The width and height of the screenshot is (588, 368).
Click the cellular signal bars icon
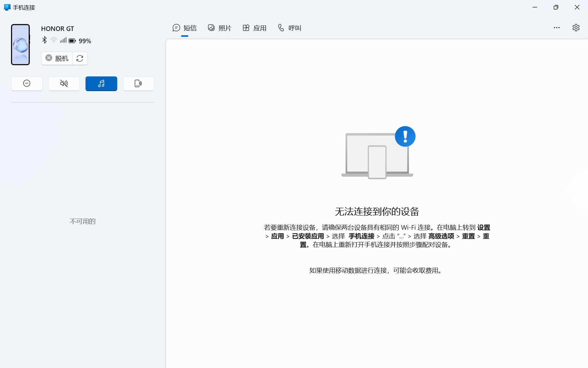point(63,40)
